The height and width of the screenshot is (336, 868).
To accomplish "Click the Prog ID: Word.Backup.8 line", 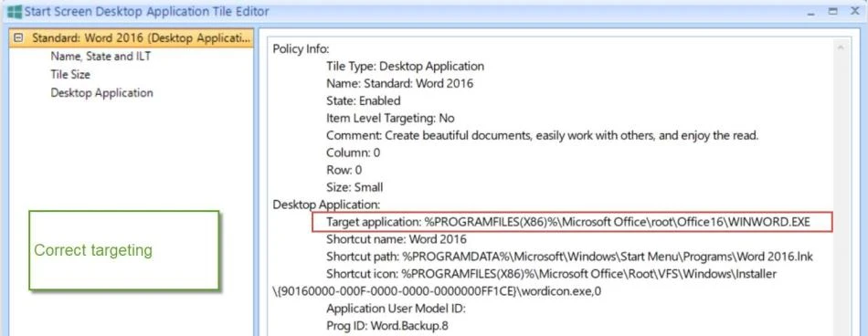I will tap(387, 325).
